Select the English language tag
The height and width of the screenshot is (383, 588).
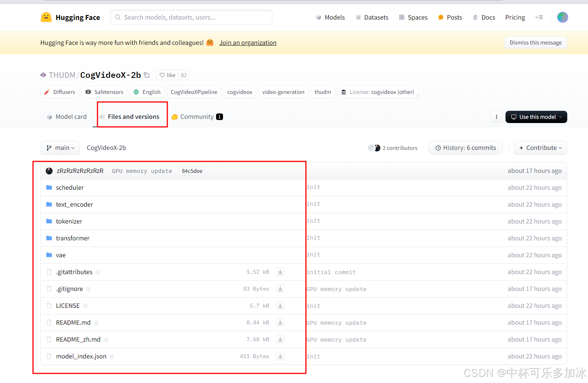point(147,92)
